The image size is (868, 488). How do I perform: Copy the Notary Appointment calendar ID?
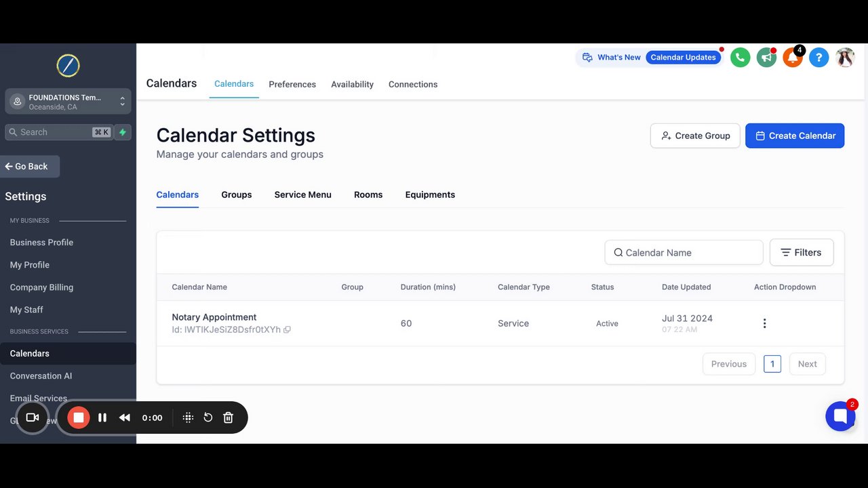tap(287, 330)
